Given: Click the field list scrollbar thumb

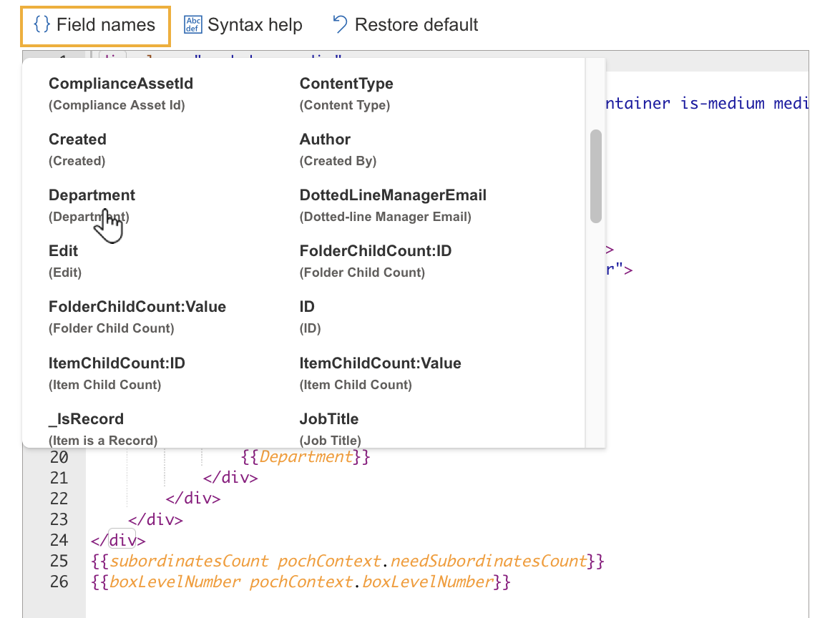Looking at the screenshot, I should pos(595,176).
